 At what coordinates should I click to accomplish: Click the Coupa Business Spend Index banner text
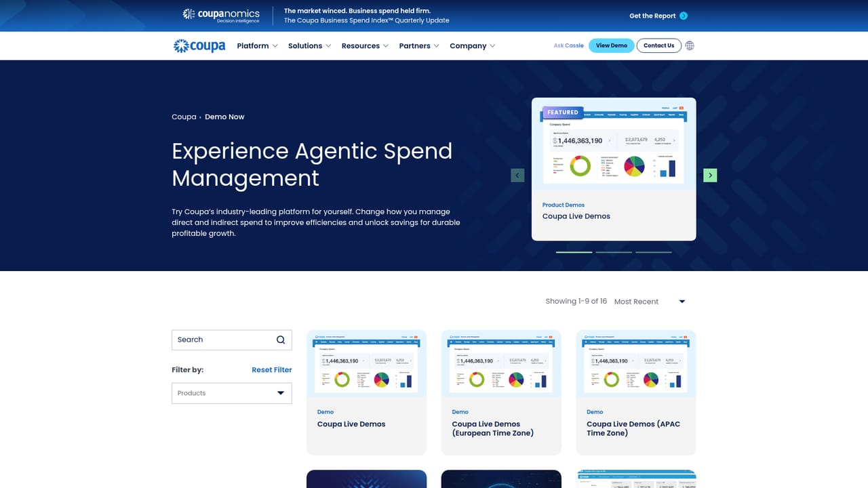367,20
